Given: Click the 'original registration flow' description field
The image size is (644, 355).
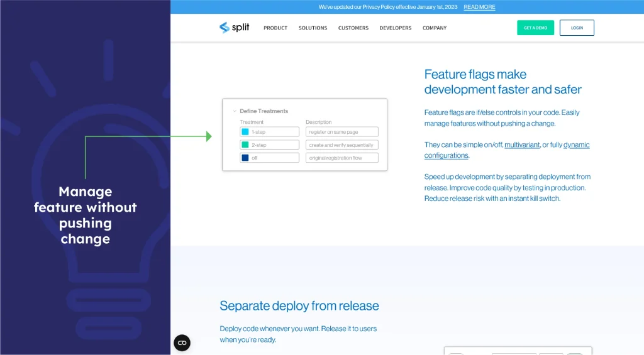Looking at the screenshot, I should point(342,158).
